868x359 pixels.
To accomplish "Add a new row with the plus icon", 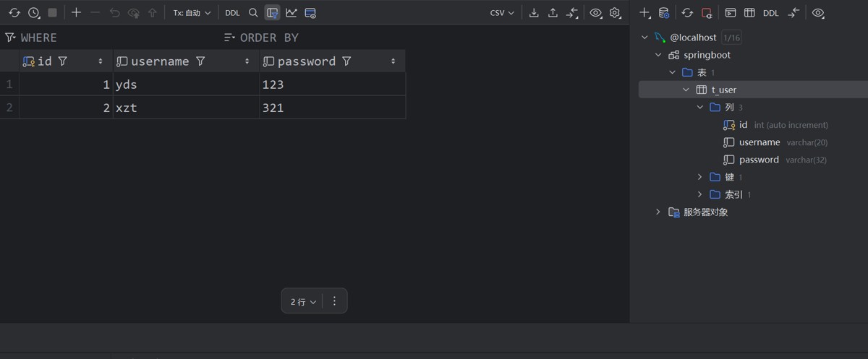I will (76, 13).
